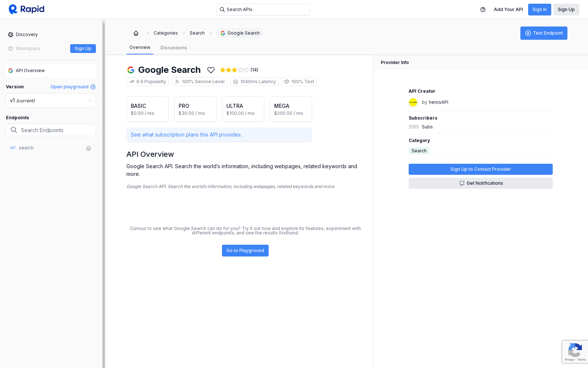Click the play icon on Test Endpoint
The height and width of the screenshot is (368, 588).
pos(528,33)
